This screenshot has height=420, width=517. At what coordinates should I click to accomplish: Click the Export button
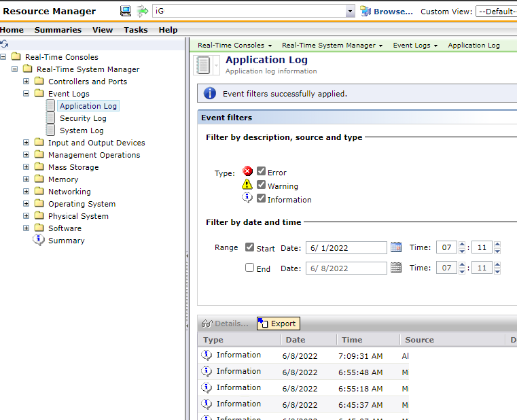click(279, 323)
